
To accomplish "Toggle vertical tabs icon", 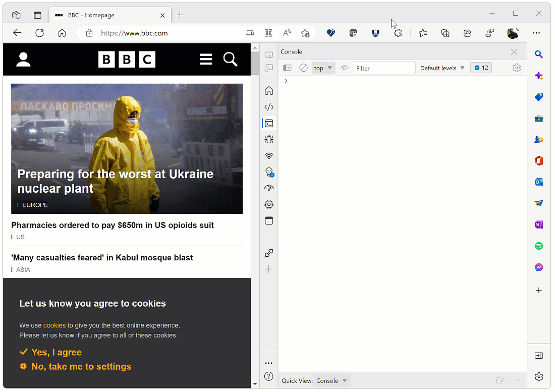I will 37,15.
